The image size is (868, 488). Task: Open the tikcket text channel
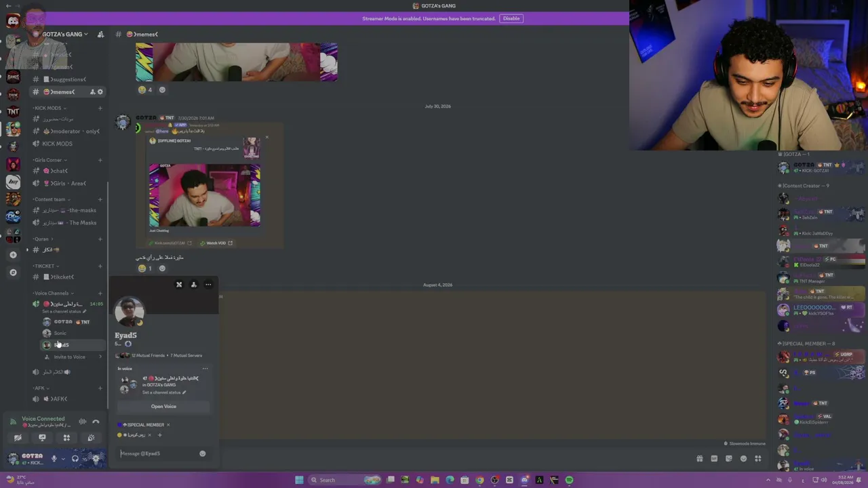(x=68, y=277)
